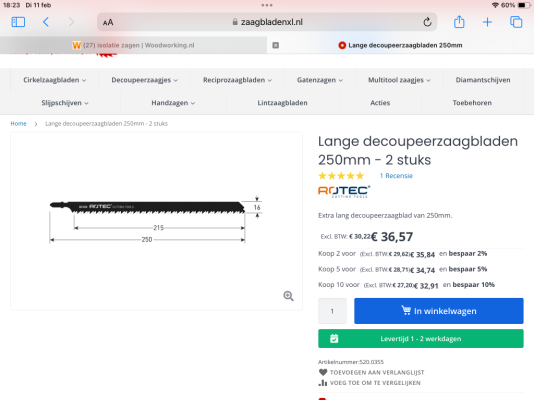Screen dimensions: 534x400
Task: Open a new tab with plus icon
Action: [x=487, y=22]
